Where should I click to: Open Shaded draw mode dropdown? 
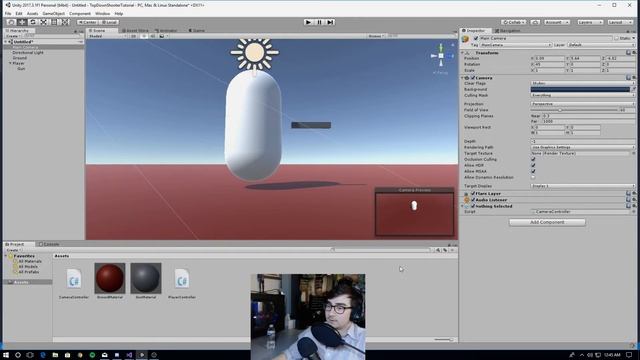pos(107,36)
